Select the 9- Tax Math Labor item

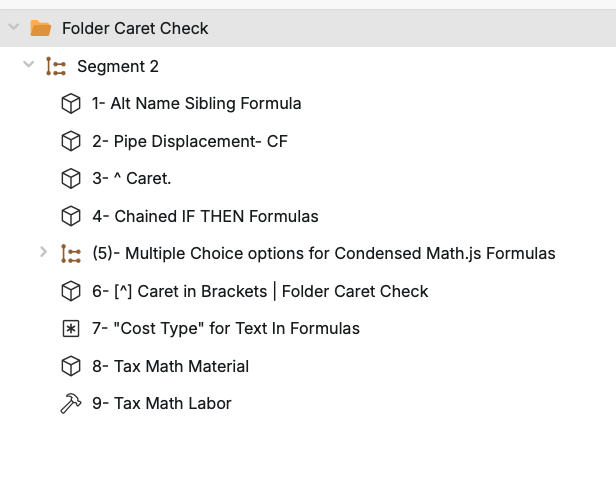pyautogui.click(x=161, y=404)
